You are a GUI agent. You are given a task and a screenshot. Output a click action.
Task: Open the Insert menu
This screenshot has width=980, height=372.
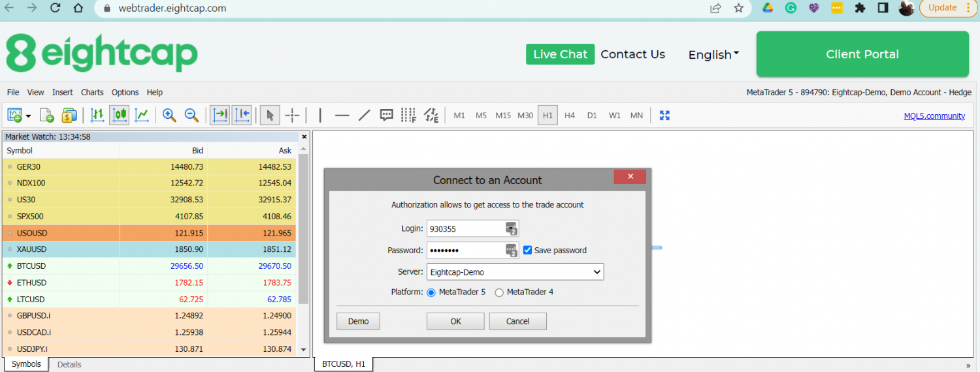tap(63, 93)
